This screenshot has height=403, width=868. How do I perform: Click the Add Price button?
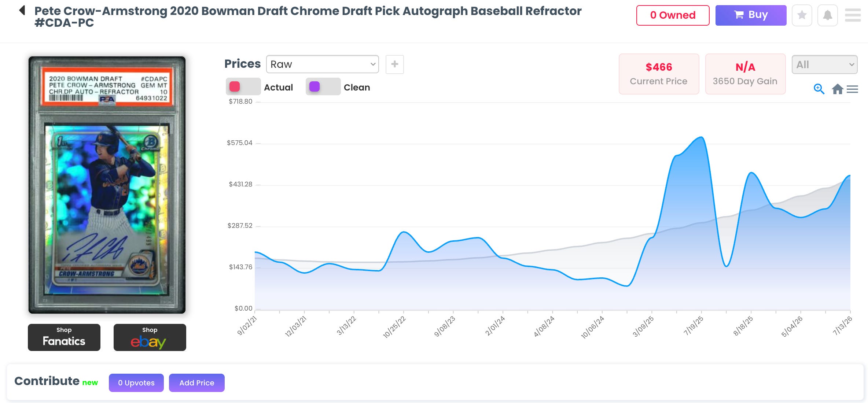pos(197,383)
